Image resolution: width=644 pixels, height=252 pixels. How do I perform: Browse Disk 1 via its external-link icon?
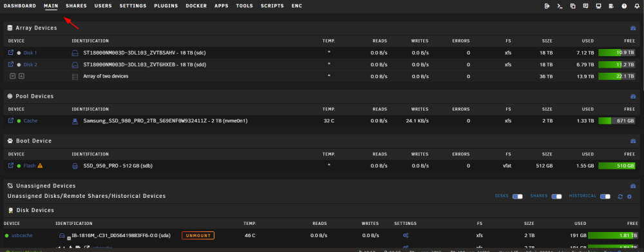point(11,53)
